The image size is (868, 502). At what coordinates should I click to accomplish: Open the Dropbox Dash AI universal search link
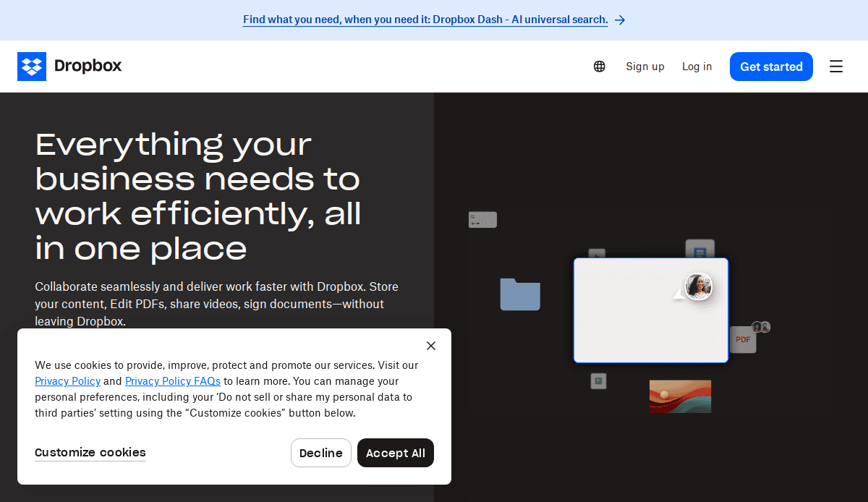point(425,20)
